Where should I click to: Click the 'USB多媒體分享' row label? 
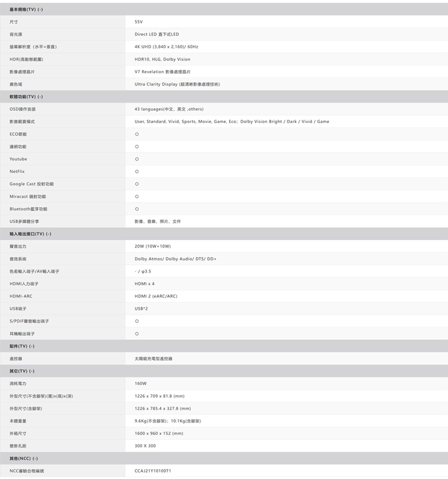[x=24, y=221]
